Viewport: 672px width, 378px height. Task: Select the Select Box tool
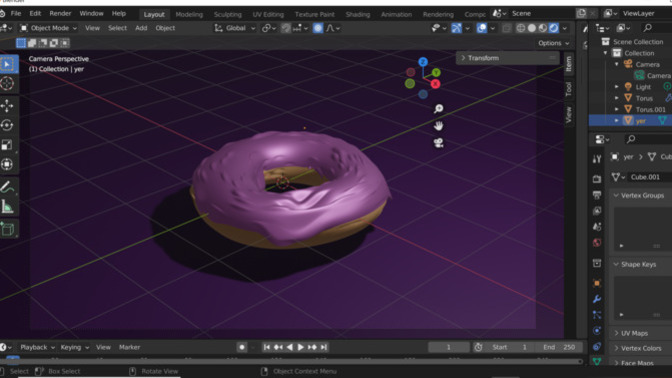[x=7, y=64]
